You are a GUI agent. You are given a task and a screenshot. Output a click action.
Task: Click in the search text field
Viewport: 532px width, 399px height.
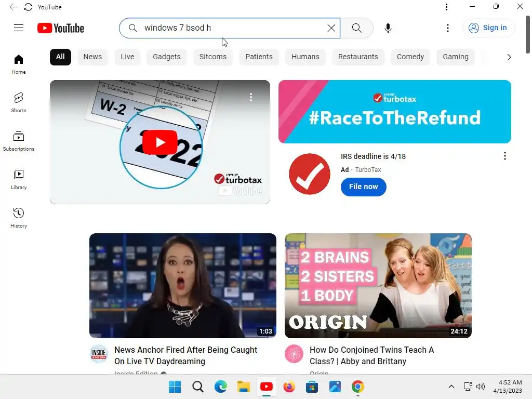click(x=231, y=28)
